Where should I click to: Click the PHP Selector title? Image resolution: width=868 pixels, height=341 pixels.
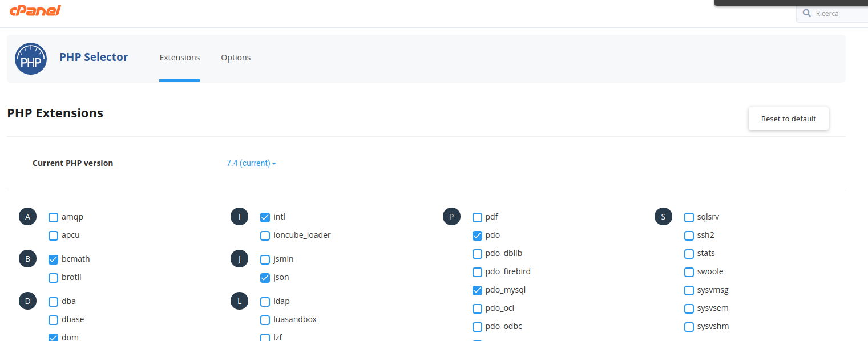coord(94,57)
